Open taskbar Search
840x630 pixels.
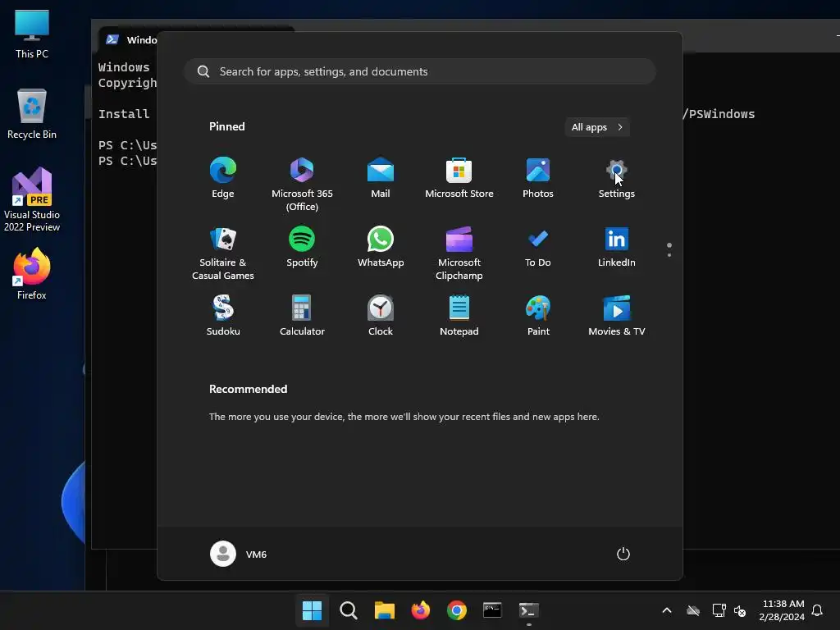(x=348, y=610)
